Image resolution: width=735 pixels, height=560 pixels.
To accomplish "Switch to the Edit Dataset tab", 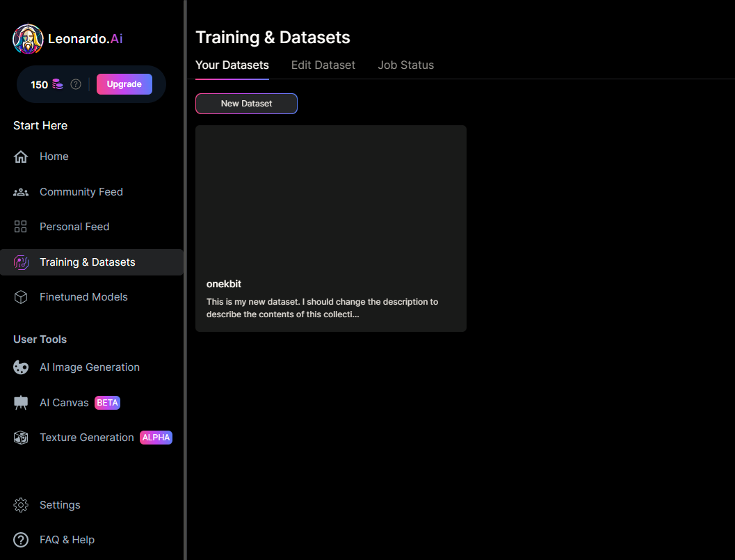I will click(323, 65).
